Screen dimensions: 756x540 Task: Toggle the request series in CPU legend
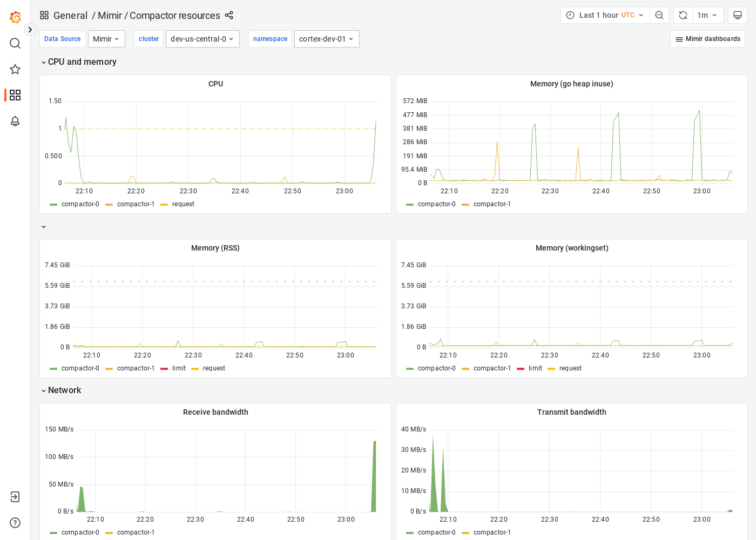pyautogui.click(x=182, y=204)
